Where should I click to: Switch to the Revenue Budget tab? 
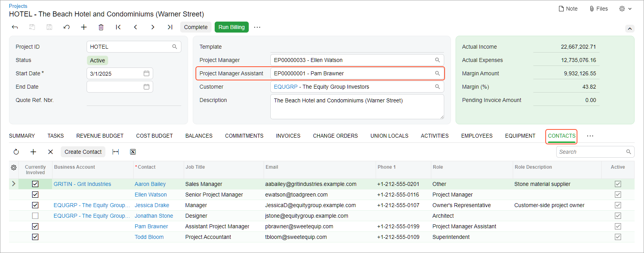(x=100, y=136)
